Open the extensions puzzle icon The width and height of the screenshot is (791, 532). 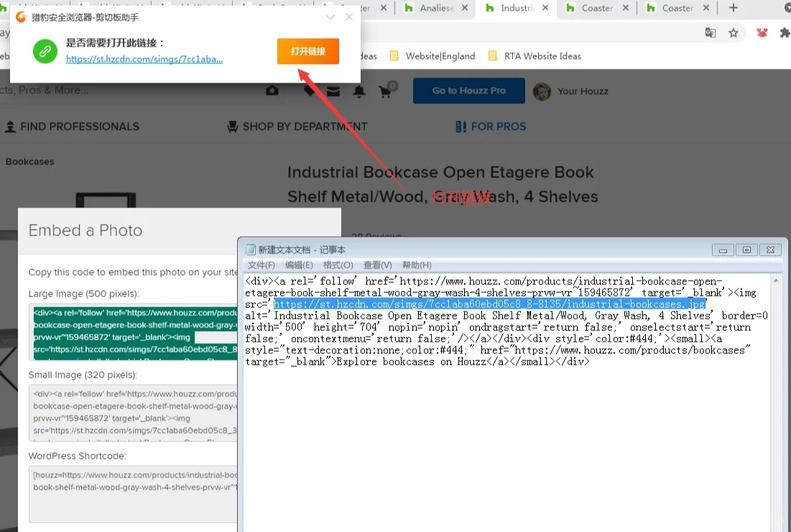(785, 33)
